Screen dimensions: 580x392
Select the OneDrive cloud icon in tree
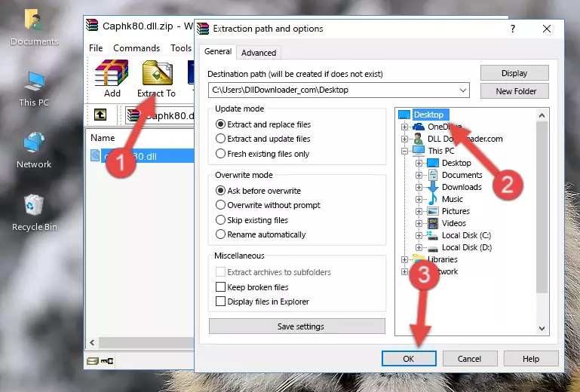(x=419, y=127)
